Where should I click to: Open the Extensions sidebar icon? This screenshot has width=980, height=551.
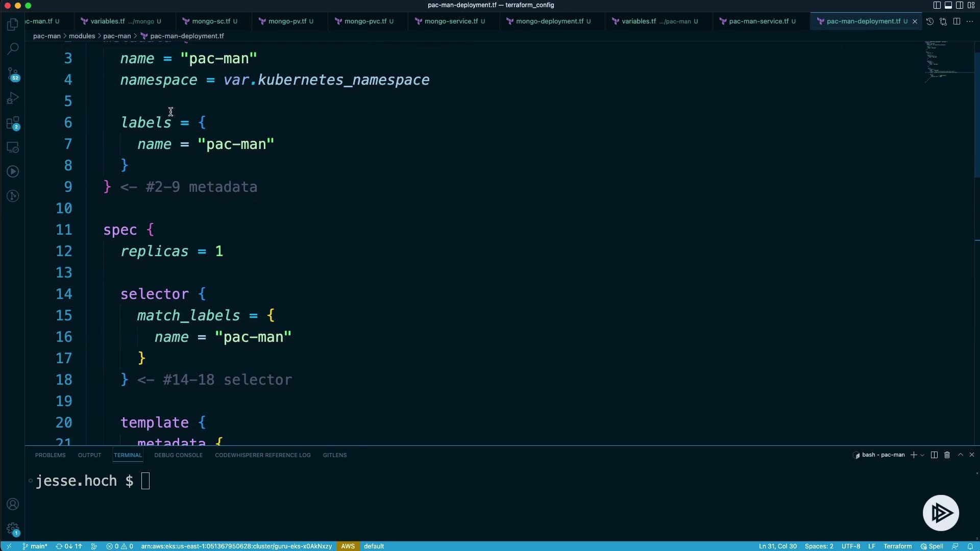pyautogui.click(x=13, y=123)
